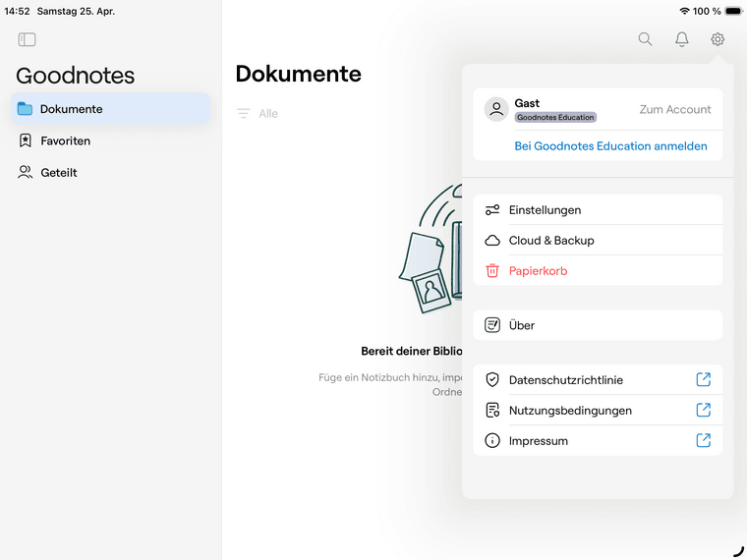Screen dimensions: 747x560
Task: Toggle the sidebar panel icon
Action: click(x=27, y=39)
